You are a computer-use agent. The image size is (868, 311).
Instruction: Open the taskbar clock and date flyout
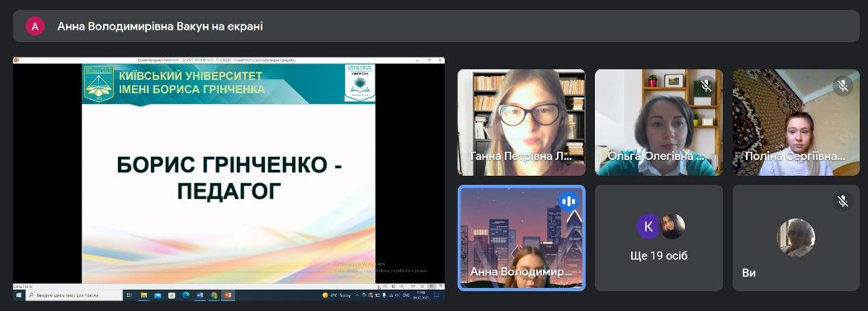click(x=422, y=295)
